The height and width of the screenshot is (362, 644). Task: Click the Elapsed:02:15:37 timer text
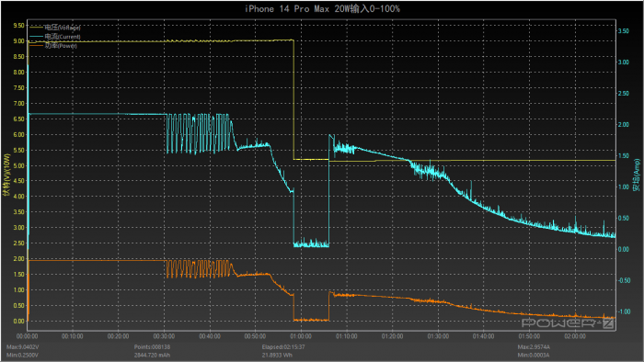tap(283, 347)
